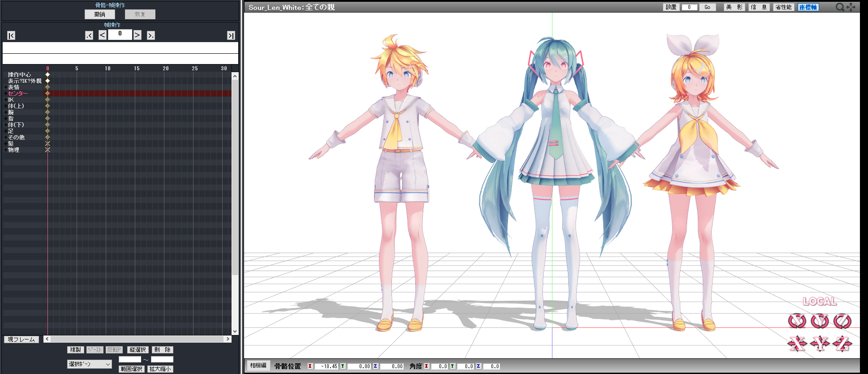Viewport: 868px width, 374px height.
Task: Click blue Z icon of angle fields
Action: point(478,366)
